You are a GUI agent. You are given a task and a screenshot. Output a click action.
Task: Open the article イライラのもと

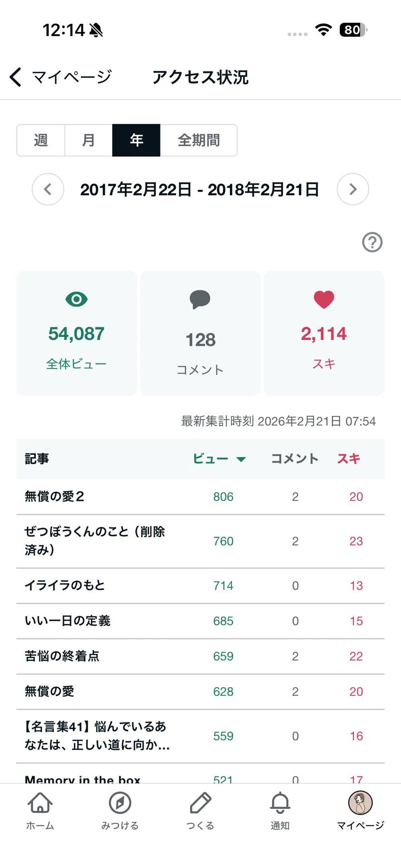(200, 585)
